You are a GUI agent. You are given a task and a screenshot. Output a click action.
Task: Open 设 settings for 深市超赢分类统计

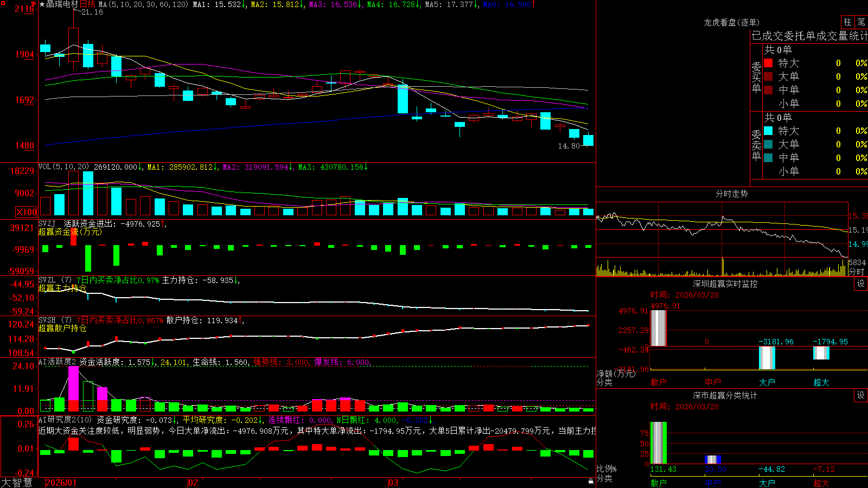861,395
